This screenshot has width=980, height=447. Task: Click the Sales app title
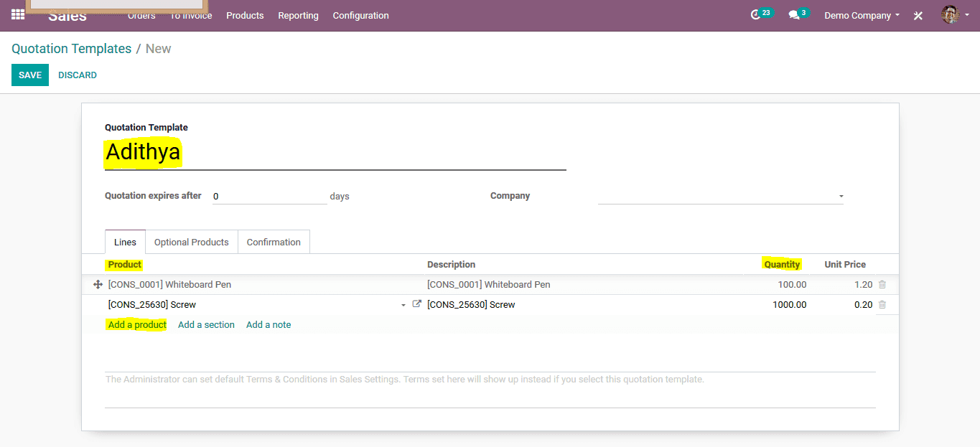click(x=67, y=16)
